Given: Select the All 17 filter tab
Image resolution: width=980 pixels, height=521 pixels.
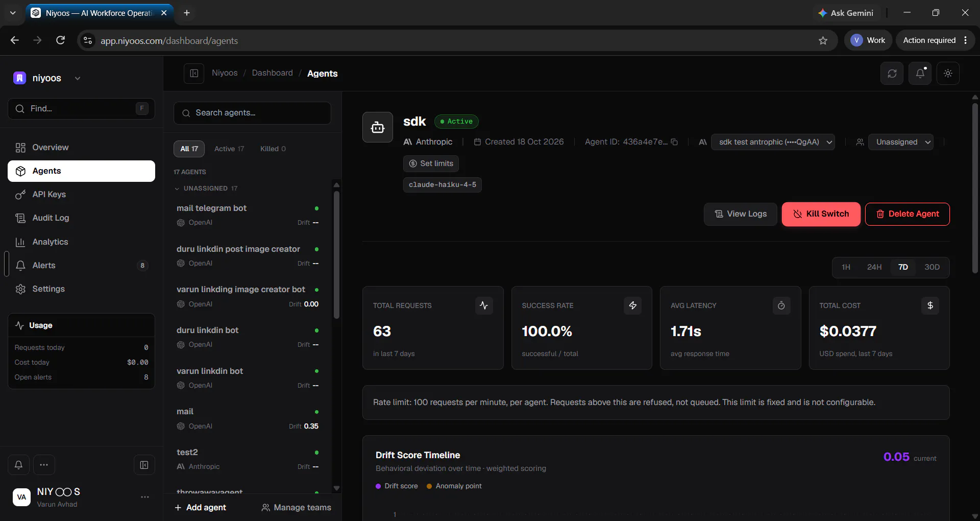Looking at the screenshot, I should [189, 149].
